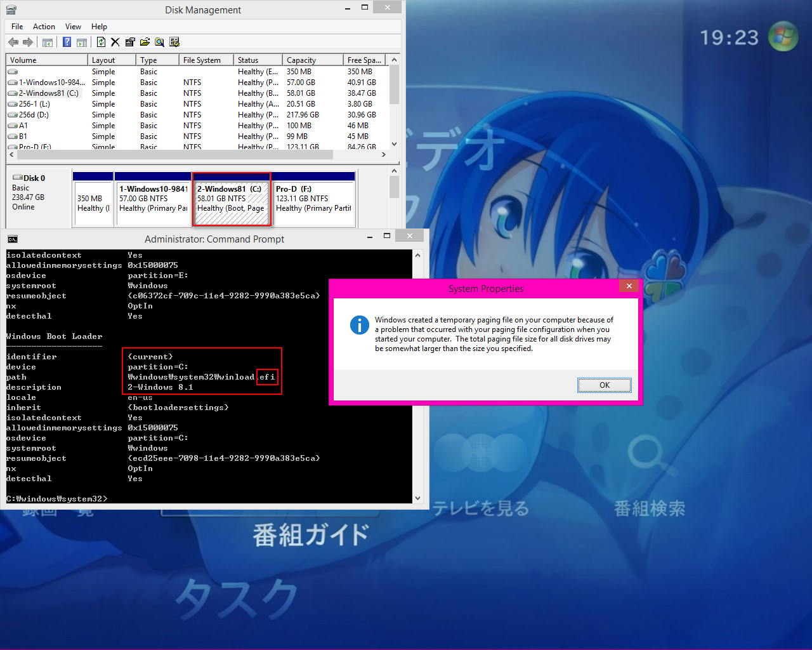Click テレビを見る on the desktop background menu
The image size is (812, 650).
(x=480, y=508)
